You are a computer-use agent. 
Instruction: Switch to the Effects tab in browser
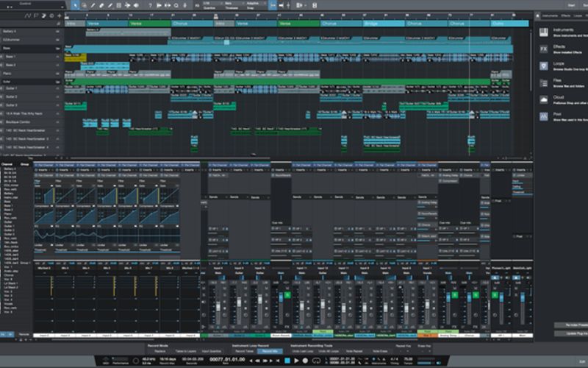pyautogui.click(x=565, y=15)
